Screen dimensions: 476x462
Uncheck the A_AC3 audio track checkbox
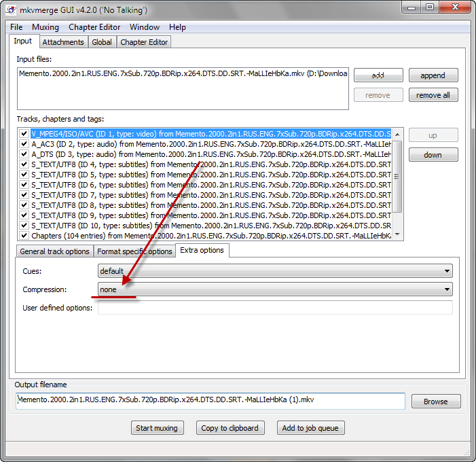pyautogui.click(x=24, y=144)
